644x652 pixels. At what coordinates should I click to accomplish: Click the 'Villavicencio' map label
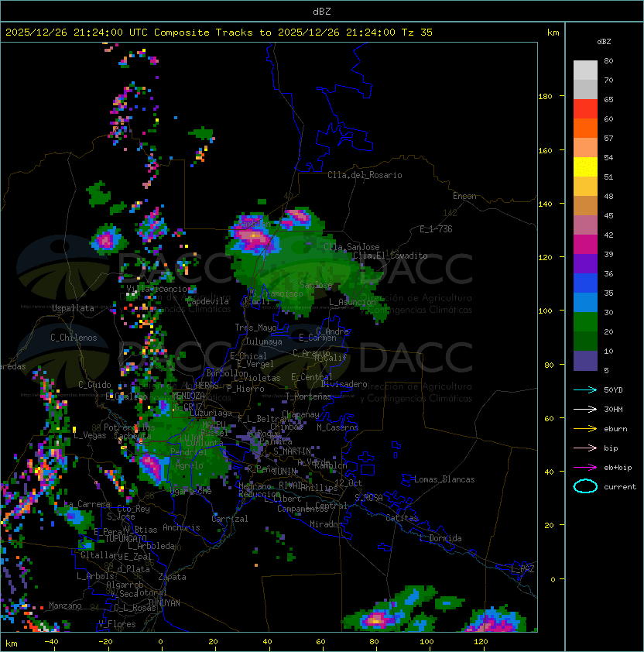(156, 289)
